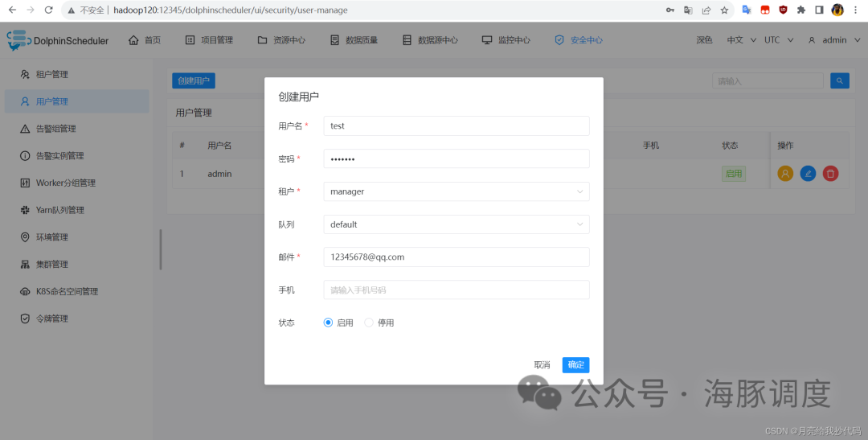This screenshot has height=440, width=868.
Task: Click the 用户名 field containing test
Action: click(457, 125)
